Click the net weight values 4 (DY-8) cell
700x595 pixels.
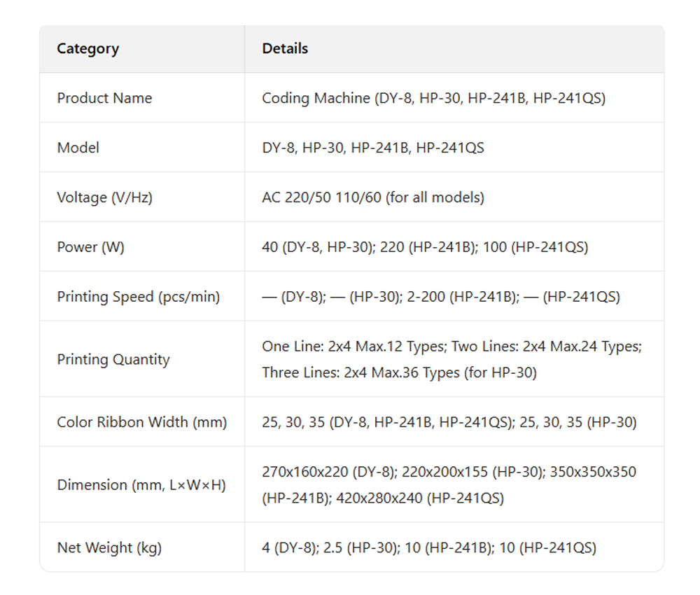429,547
